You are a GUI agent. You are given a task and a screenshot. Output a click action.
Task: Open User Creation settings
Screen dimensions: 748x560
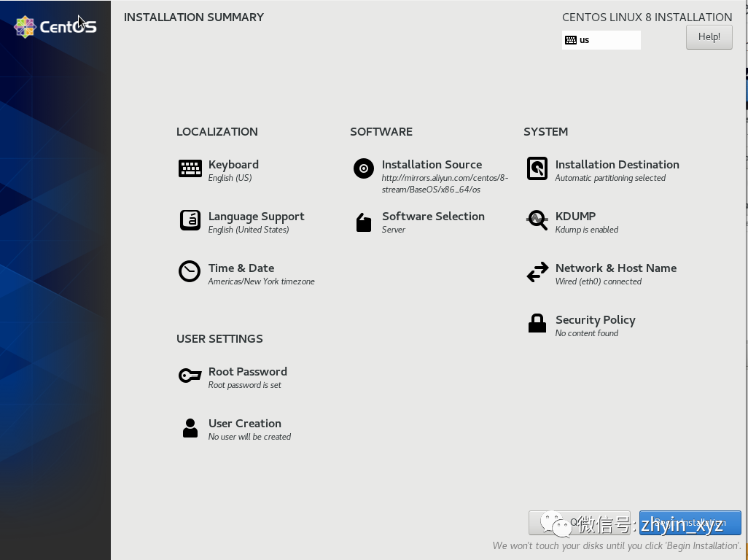pos(245,424)
